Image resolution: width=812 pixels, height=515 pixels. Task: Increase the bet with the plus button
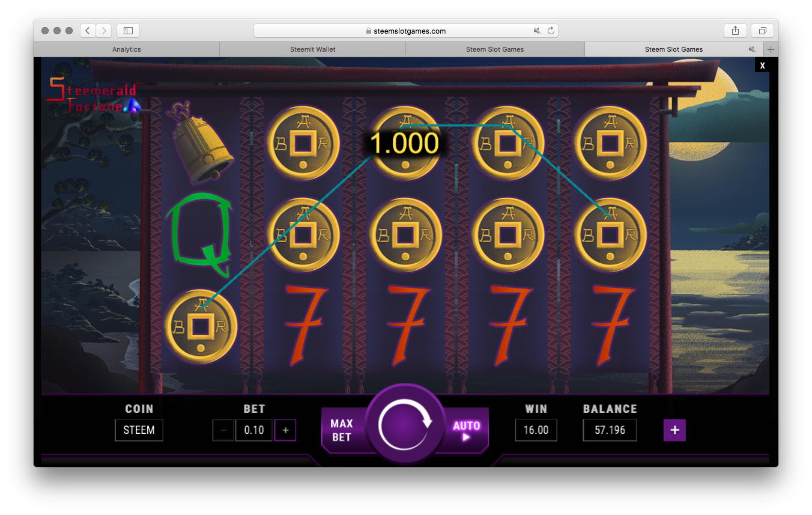coord(285,430)
